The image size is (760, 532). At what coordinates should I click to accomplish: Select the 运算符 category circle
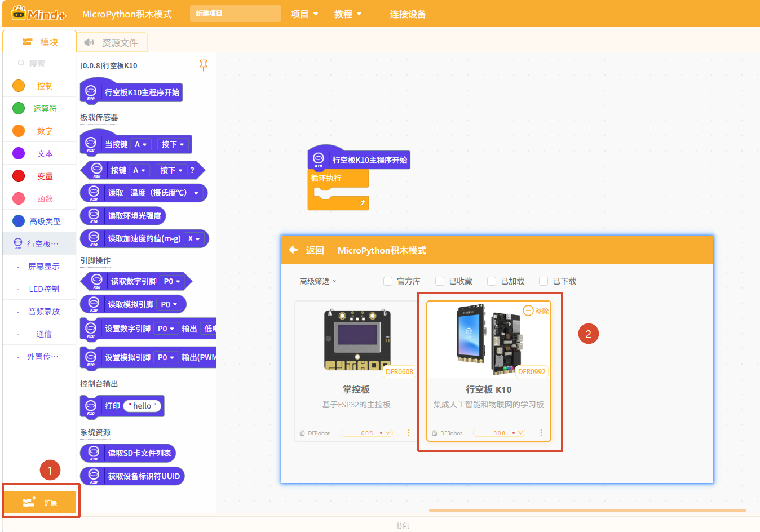[19, 108]
